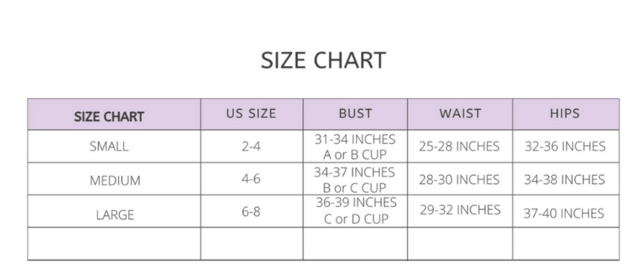Click the US SIZE column header
Screen dimensions: 644x269
click(x=252, y=113)
